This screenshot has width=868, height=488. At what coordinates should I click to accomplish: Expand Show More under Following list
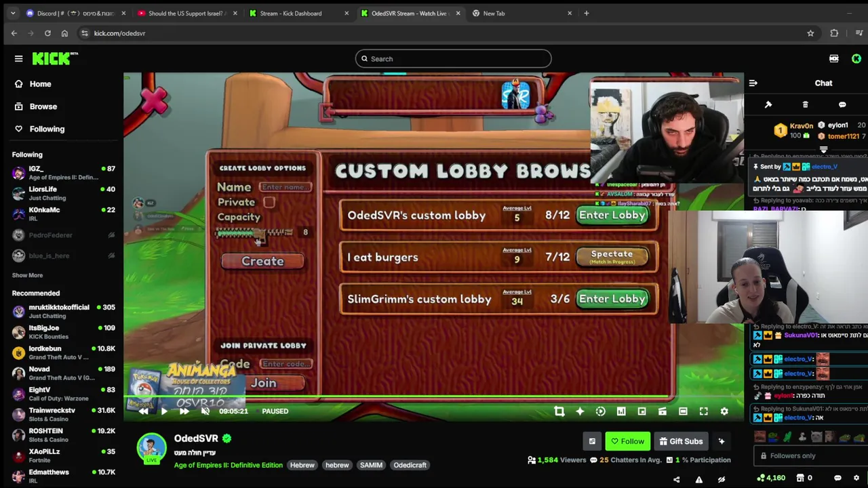[x=27, y=275]
